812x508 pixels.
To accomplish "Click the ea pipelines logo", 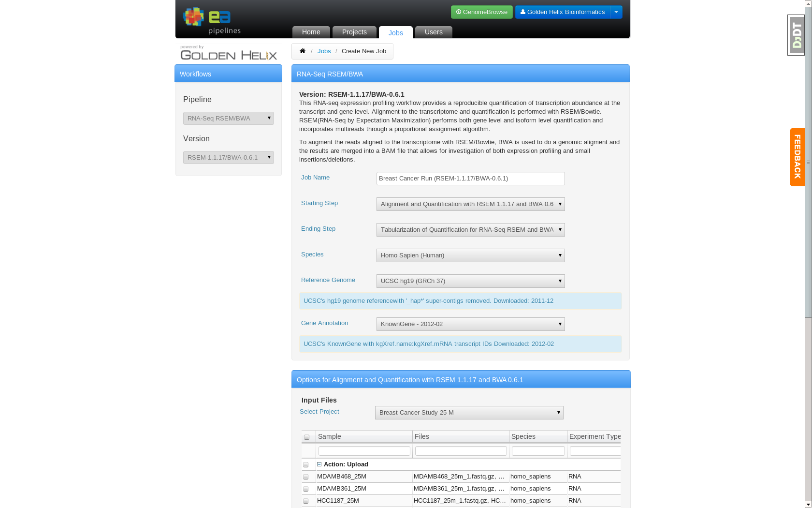I will tap(212, 21).
